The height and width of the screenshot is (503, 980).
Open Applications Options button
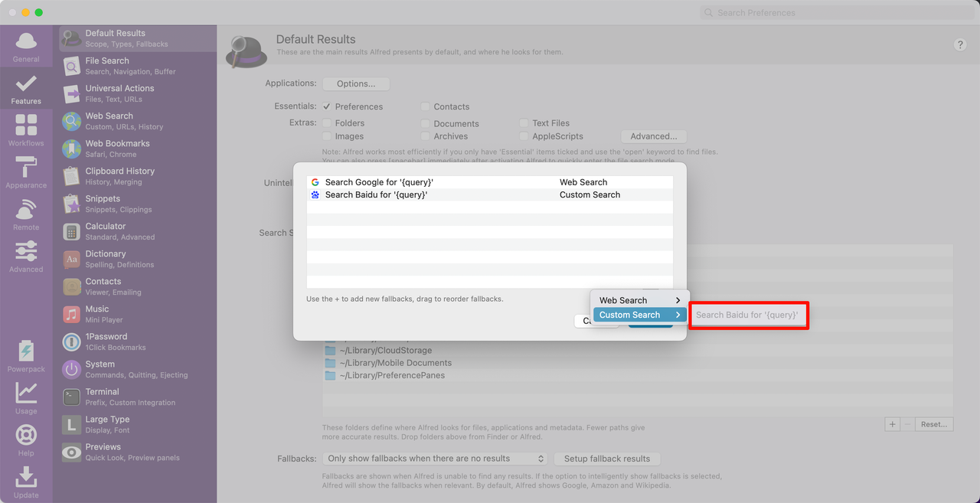tap(356, 83)
